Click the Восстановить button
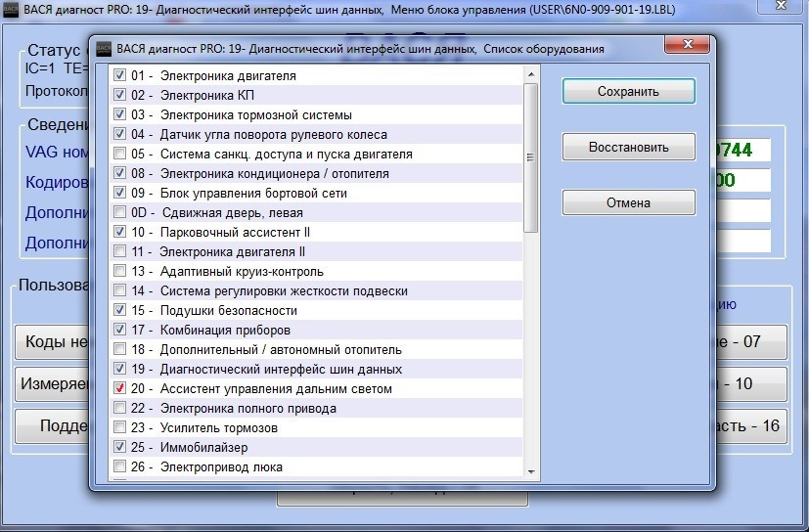Viewport: 809px width, 532px height. coord(628,147)
